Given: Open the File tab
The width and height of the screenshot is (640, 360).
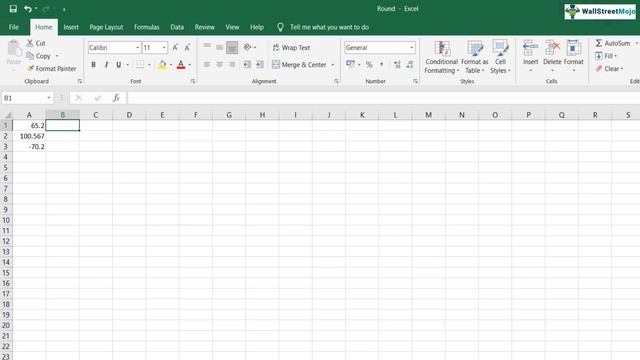Looking at the screenshot, I should click(14, 27).
